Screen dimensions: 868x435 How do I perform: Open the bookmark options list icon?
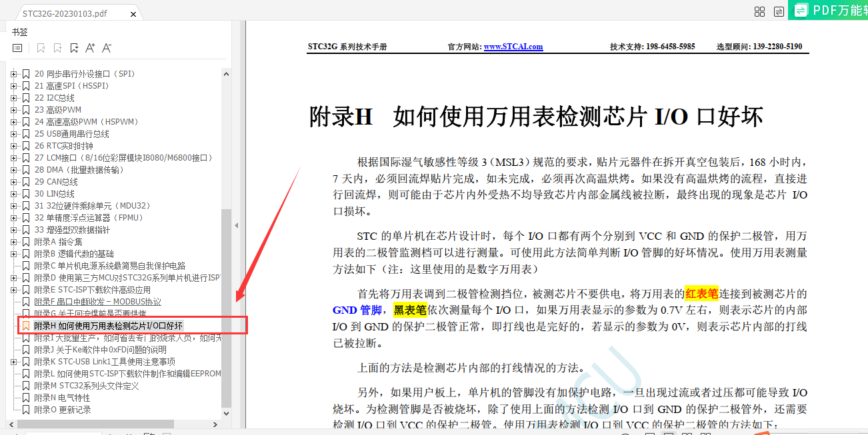pos(17,48)
